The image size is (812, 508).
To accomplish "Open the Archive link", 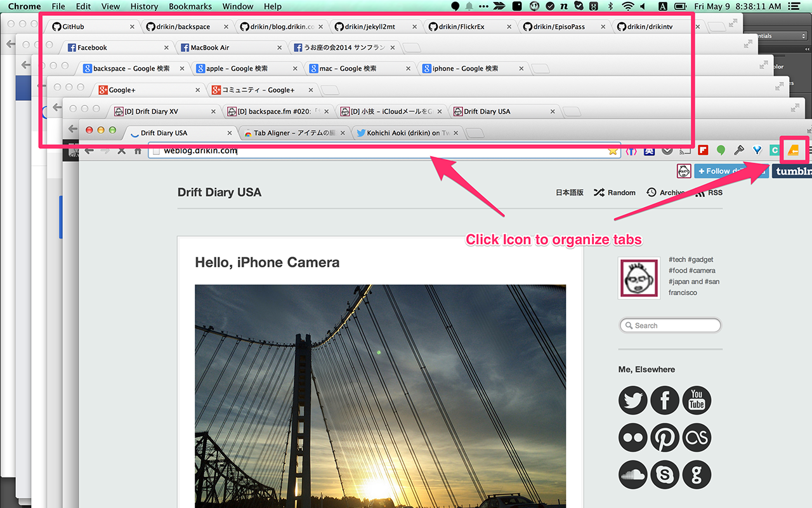I will click(x=665, y=192).
